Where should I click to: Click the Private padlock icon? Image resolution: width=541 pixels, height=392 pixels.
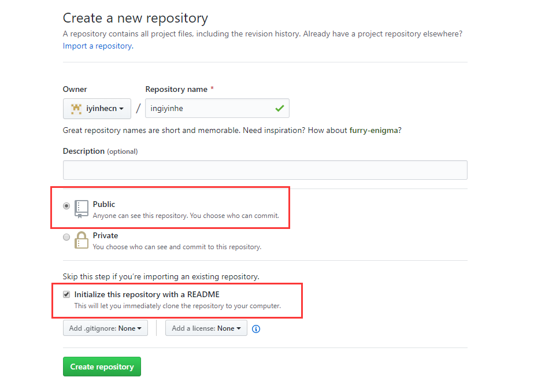point(81,240)
